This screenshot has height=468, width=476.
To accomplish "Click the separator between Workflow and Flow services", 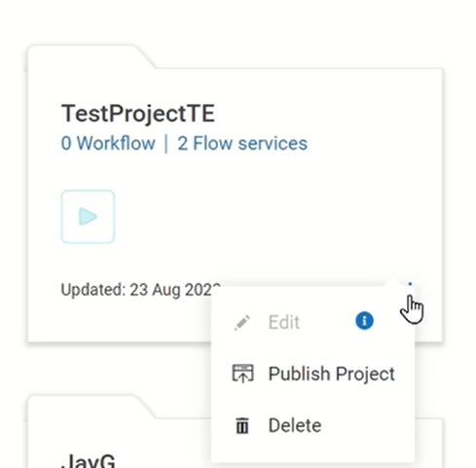I will click(166, 144).
